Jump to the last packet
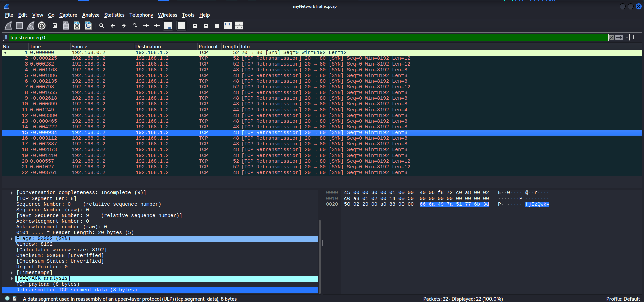The height and width of the screenshot is (302, 644). 157,26
